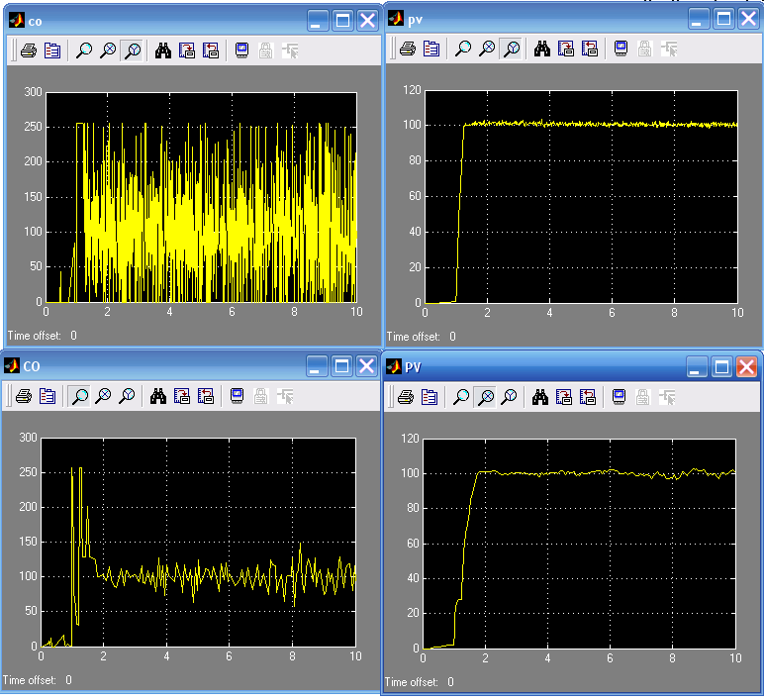Enable floating scope in bottom-left CO window
Viewport: 764px width, 700px height.
click(238, 396)
